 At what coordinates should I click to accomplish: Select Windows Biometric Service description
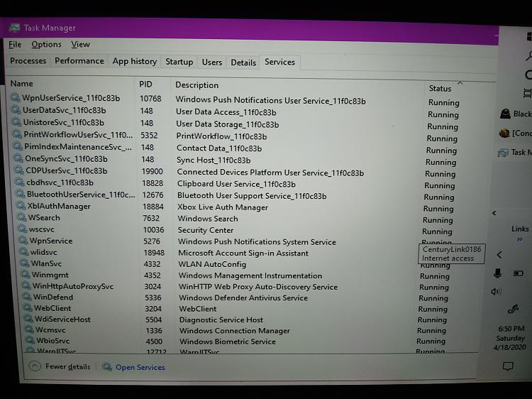(227, 341)
